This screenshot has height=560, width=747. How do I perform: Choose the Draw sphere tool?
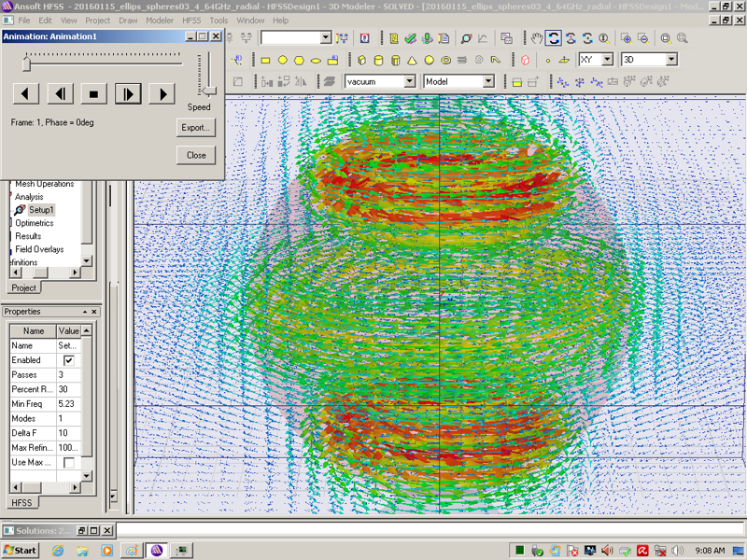429,61
